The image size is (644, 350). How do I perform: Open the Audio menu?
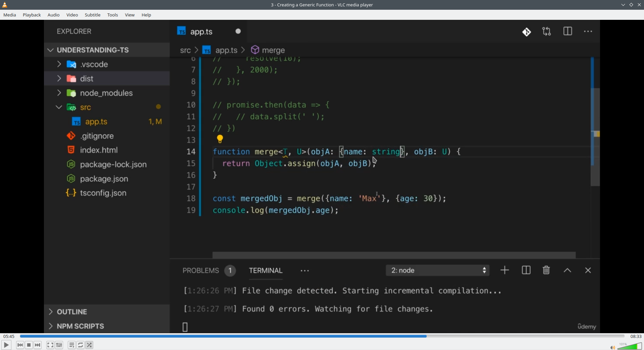tap(54, 15)
